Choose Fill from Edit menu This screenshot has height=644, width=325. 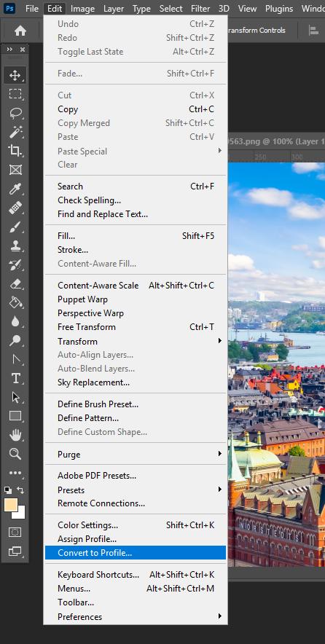(136, 236)
